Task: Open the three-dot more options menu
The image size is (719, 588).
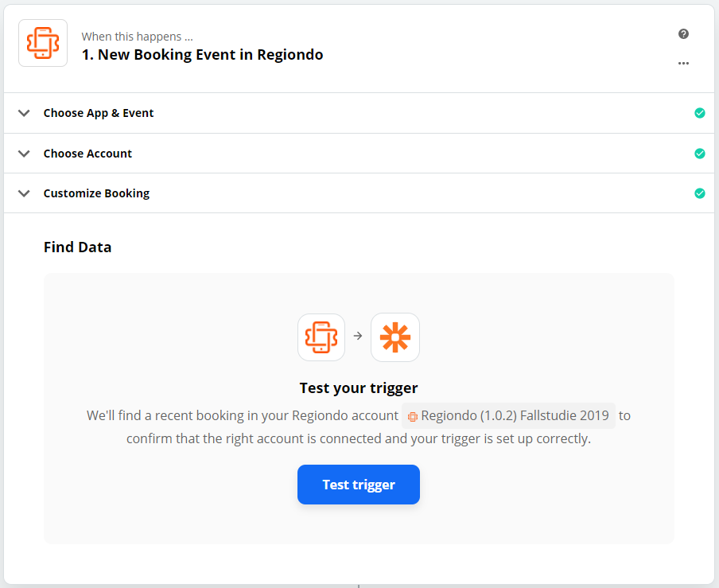Action: 683,64
